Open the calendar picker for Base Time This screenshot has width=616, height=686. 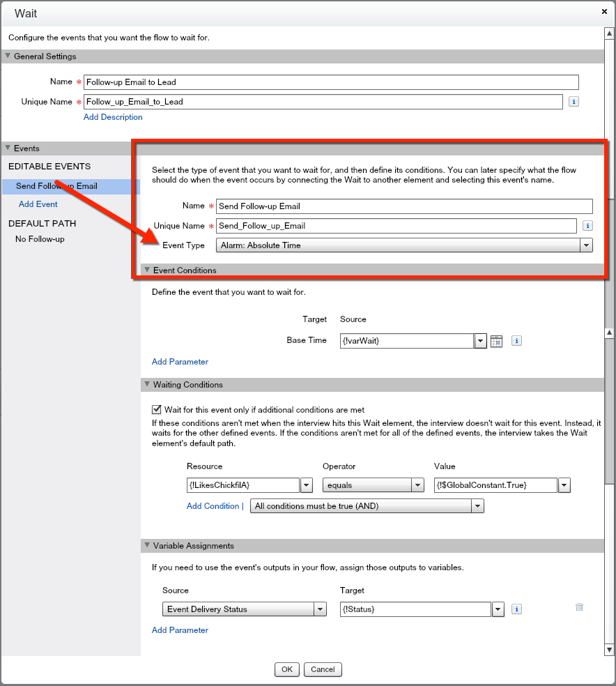[x=496, y=341]
